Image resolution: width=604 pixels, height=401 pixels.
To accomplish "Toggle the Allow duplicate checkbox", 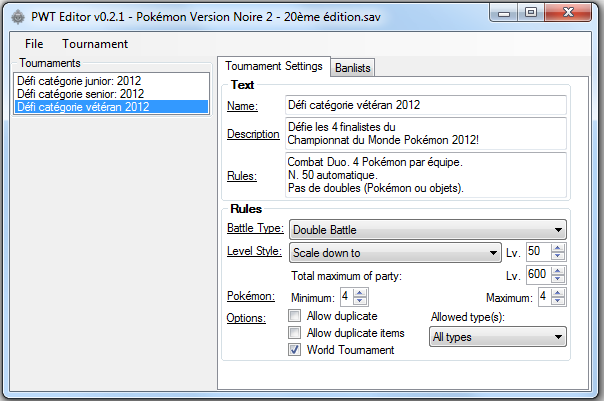I will pos(295,316).
